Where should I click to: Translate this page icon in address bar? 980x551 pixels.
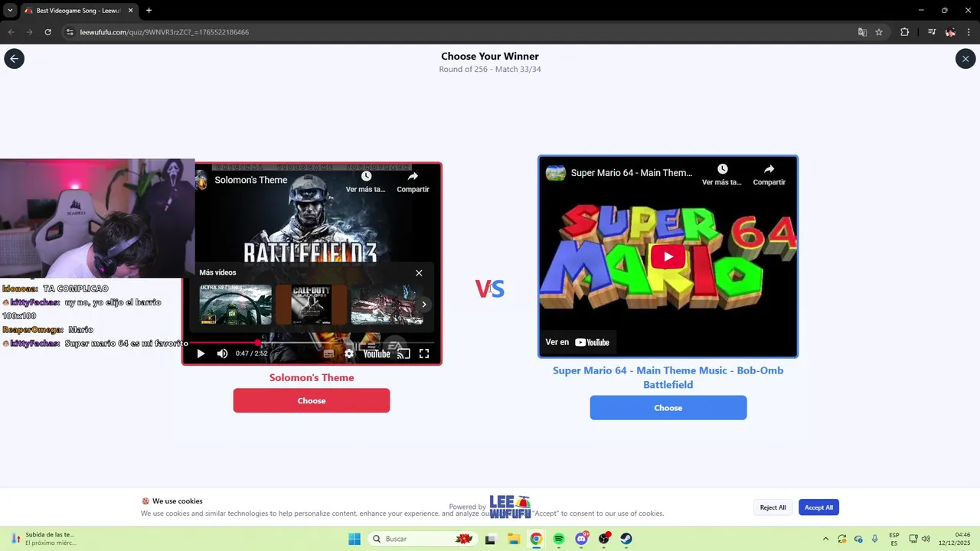(862, 32)
